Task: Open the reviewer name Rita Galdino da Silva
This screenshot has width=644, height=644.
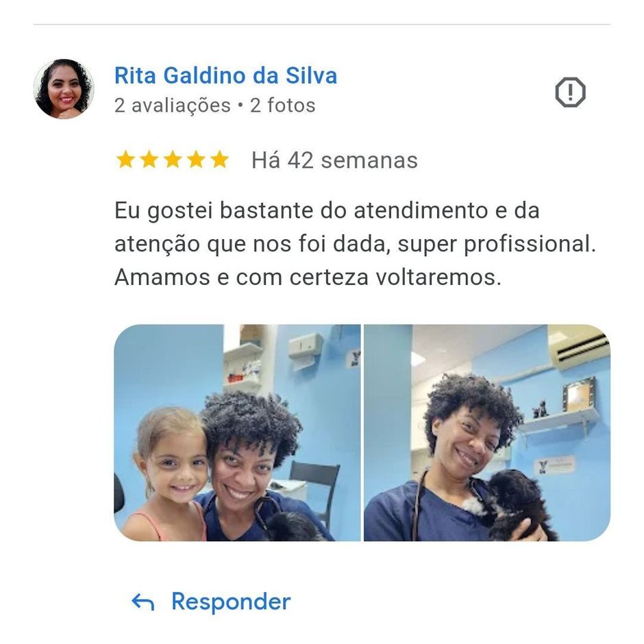Action: [225, 75]
